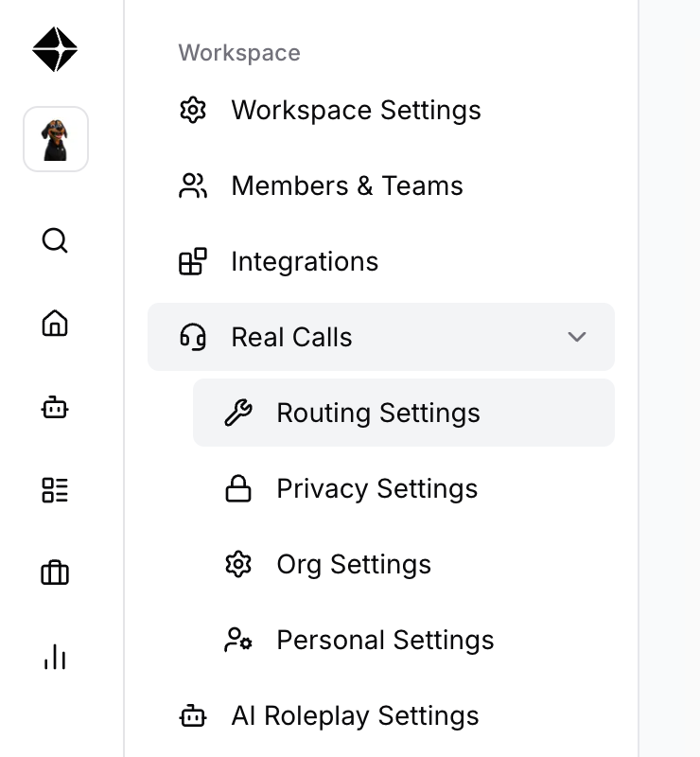Select Org Settings
700x757 pixels.
404,564
